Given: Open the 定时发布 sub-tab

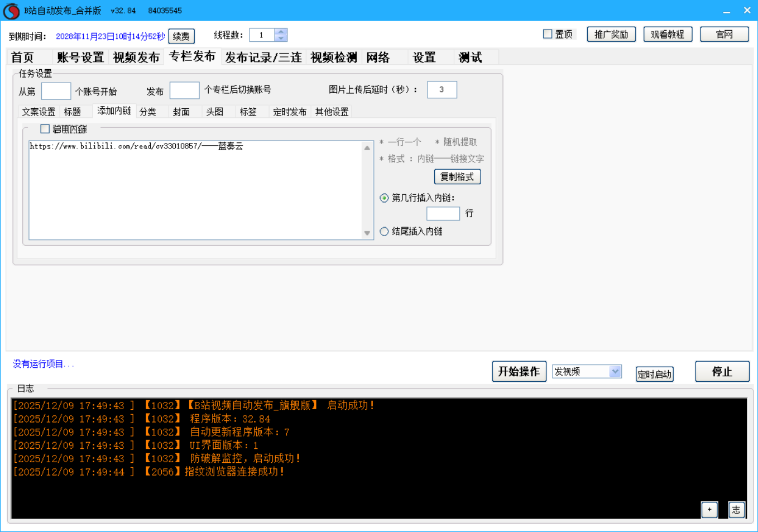Looking at the screenshot, I should (x=289, y=112).
